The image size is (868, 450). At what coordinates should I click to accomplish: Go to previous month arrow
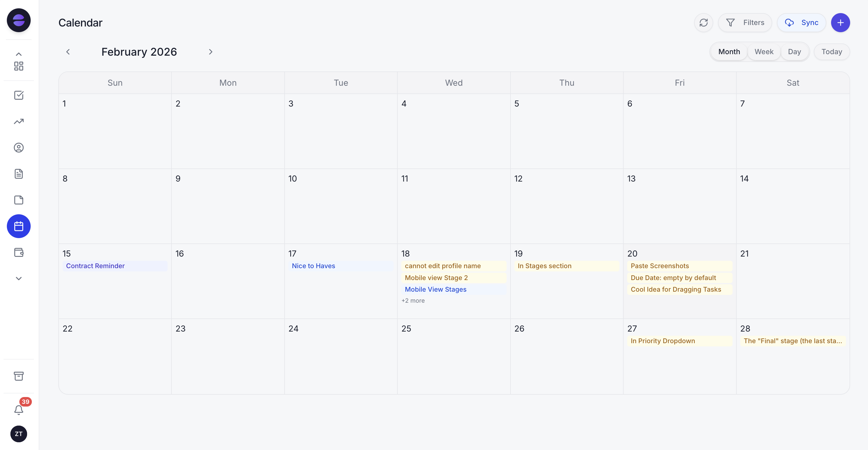tap(68, 52)
